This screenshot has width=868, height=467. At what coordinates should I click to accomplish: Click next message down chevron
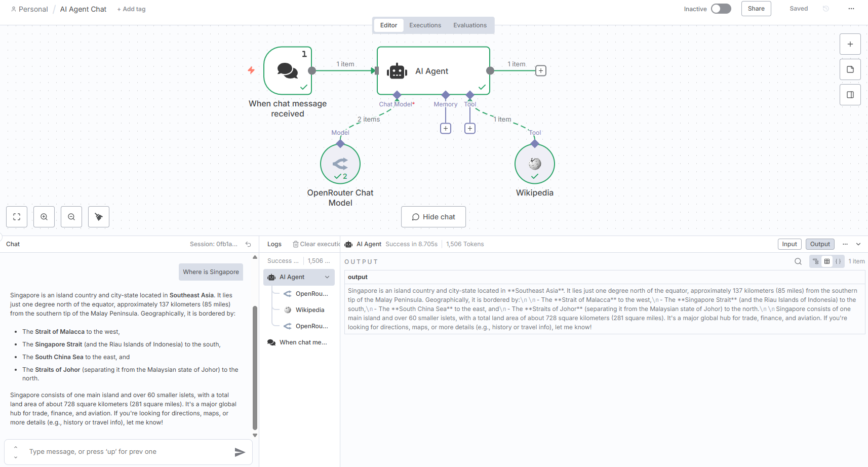pos(16,457)
